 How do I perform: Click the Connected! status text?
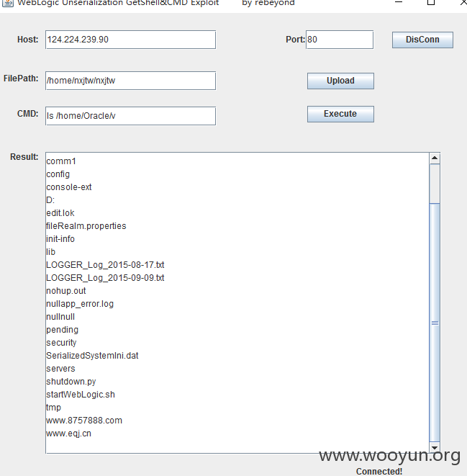click(x=379, y=472)
